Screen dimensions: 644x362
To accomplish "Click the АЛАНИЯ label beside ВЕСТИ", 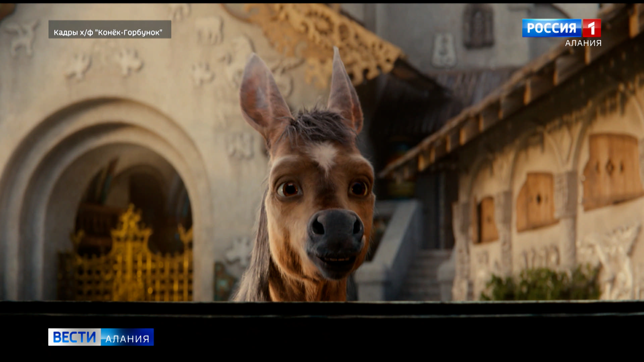I will [127, 339].
